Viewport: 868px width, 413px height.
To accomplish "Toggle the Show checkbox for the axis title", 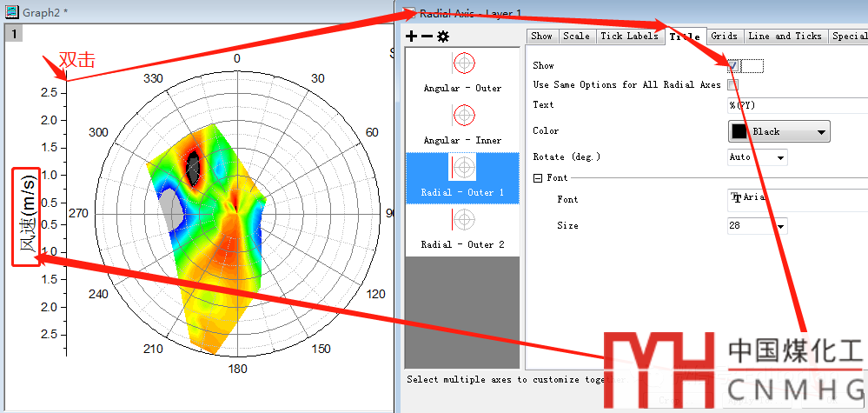I will 733,66.
